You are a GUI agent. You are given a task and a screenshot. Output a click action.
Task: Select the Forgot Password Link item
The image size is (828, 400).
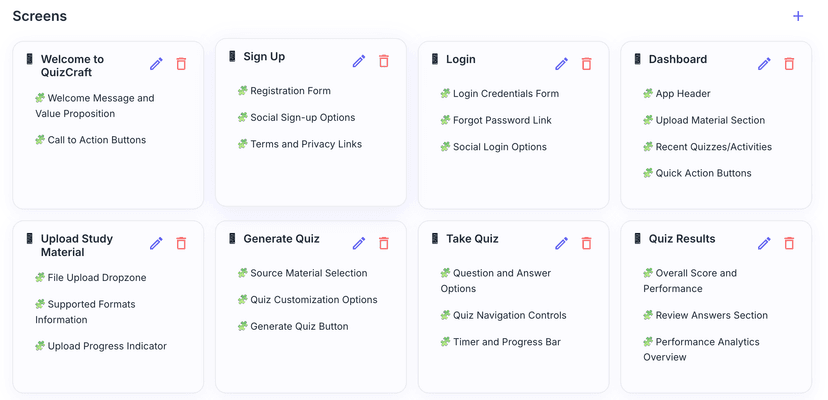(502, 120)
